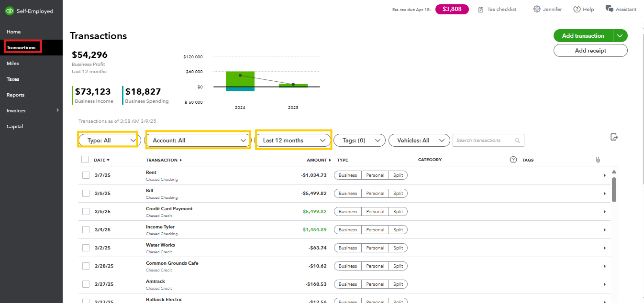The height and width of the screenshot is (303, 644).
Task: Click Halbeck Electric transaction name
Action: coord(164,300)
